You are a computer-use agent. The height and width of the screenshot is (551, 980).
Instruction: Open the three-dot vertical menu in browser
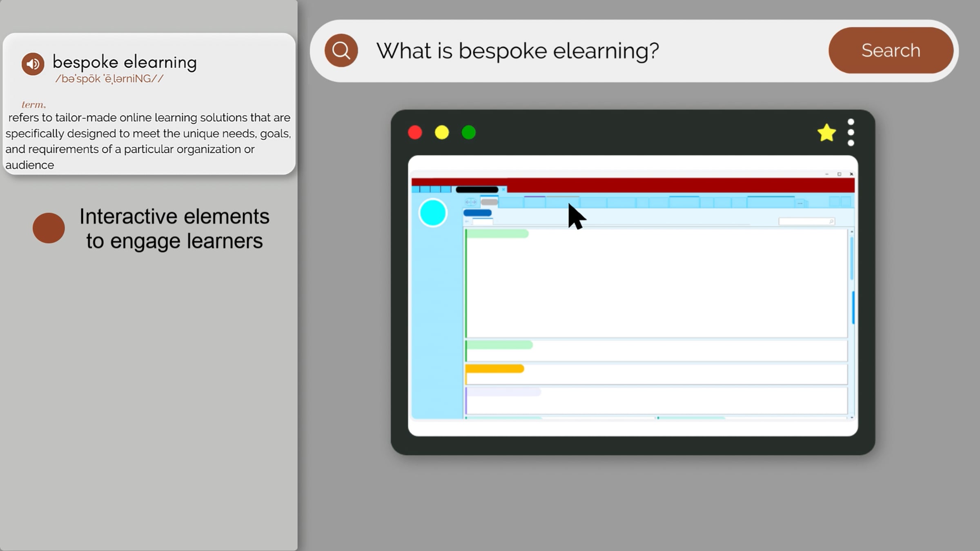click(851, 133)
